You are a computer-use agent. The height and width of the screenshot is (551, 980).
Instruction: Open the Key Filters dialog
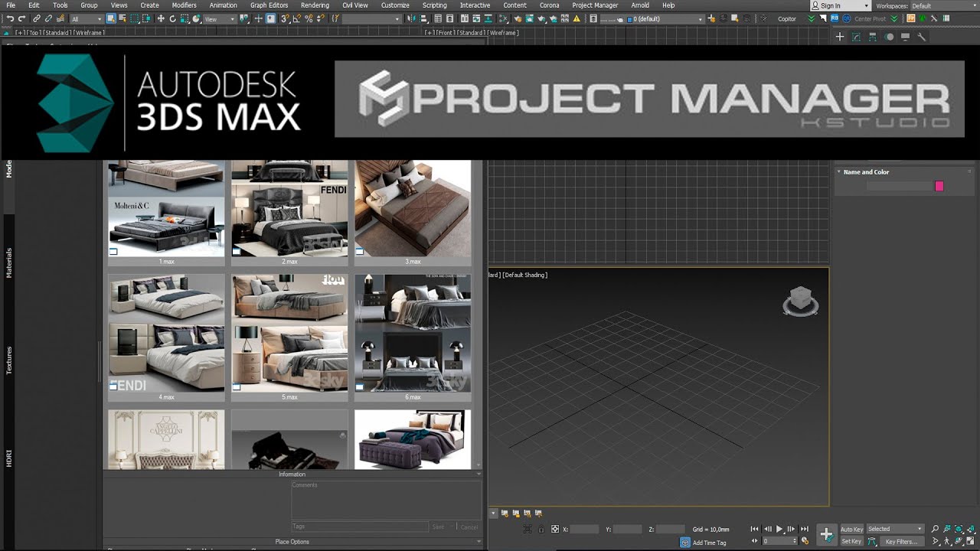click(x=902, y=541)
